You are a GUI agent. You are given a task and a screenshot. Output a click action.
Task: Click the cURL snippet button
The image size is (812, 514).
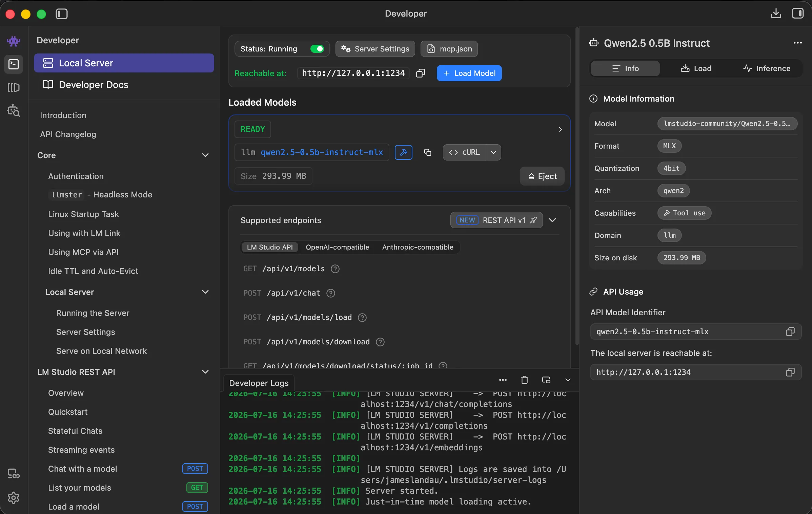[464, 152]
